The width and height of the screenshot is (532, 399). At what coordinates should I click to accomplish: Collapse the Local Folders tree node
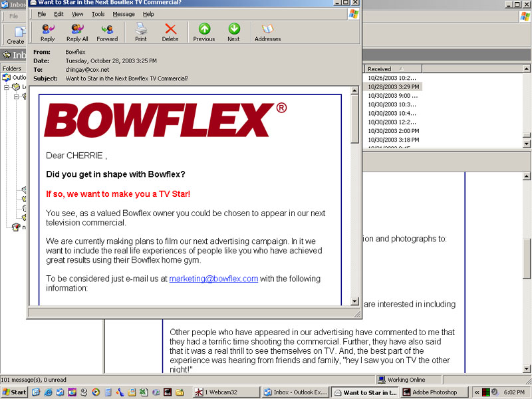[7, 87]
